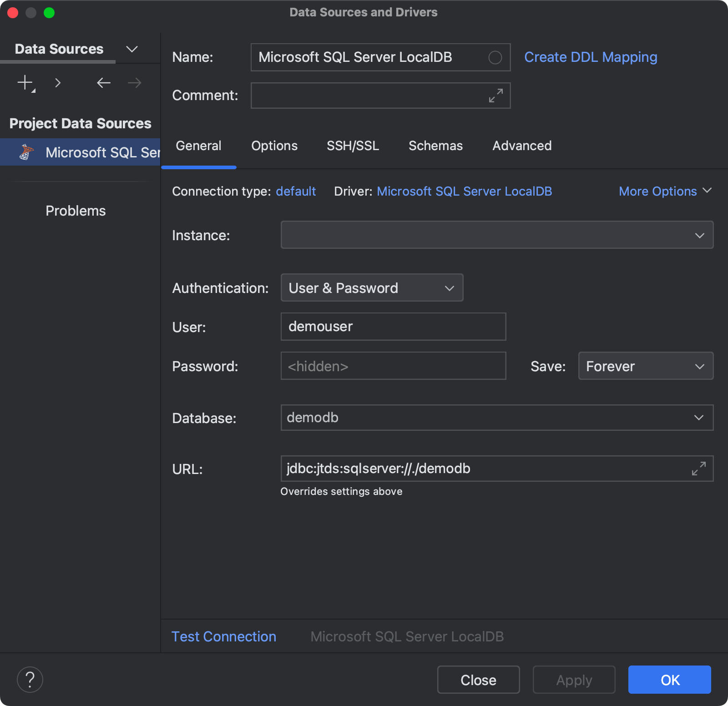The image size is (728, 706).
Task: Select the Microsoft SQL Server data source icon
Action: click(x=27, y=152)
